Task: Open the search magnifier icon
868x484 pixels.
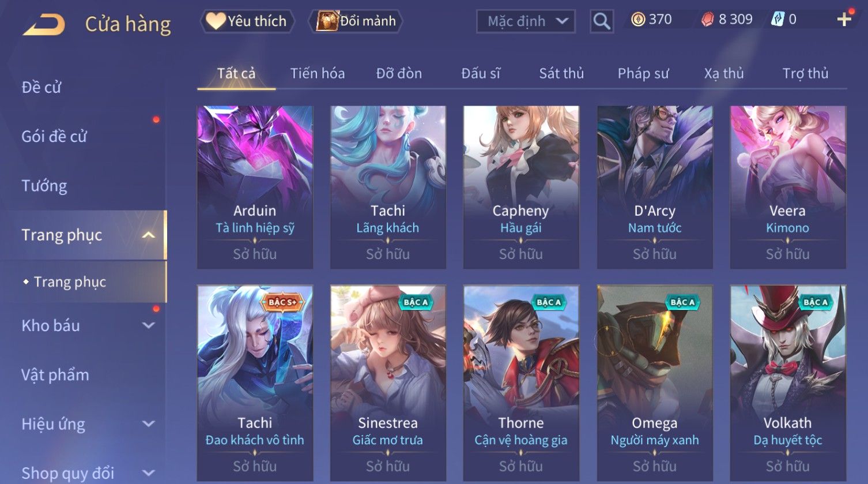Action: pos(602,22)
